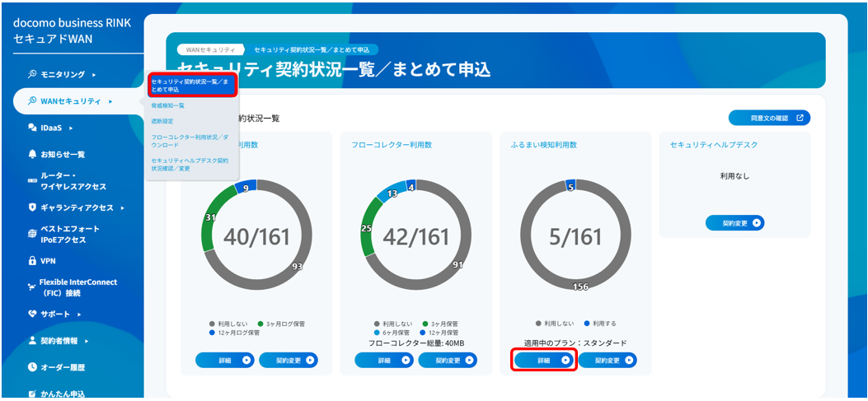Open 脅威検知一覧 from the submenu

(168, 105)
